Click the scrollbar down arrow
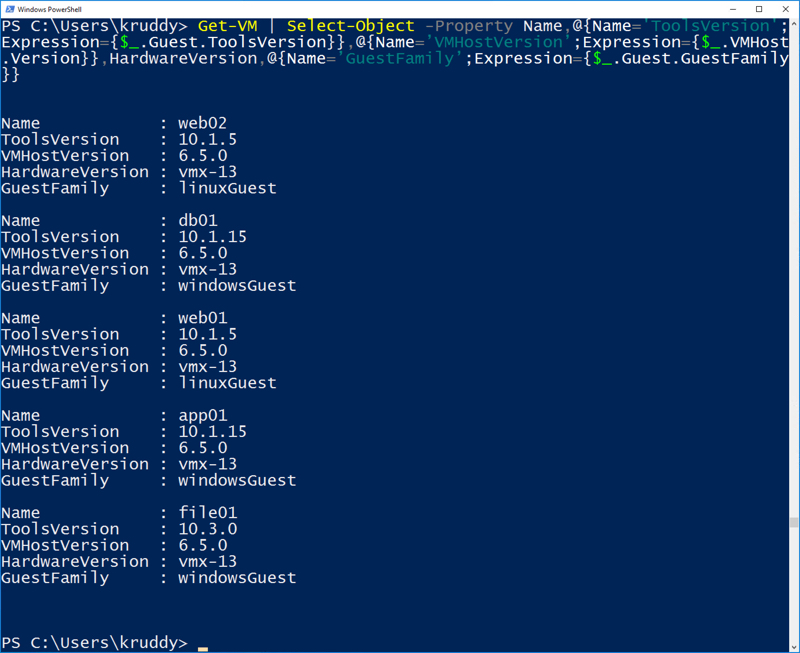800x653 pixels. pos(793,646)
